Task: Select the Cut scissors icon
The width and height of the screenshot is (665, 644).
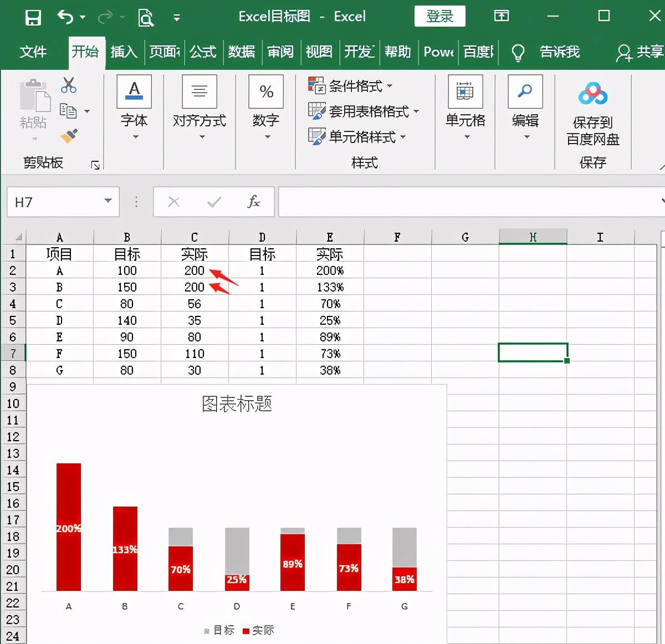Action: pyautogui.click(x=69, y=84)
